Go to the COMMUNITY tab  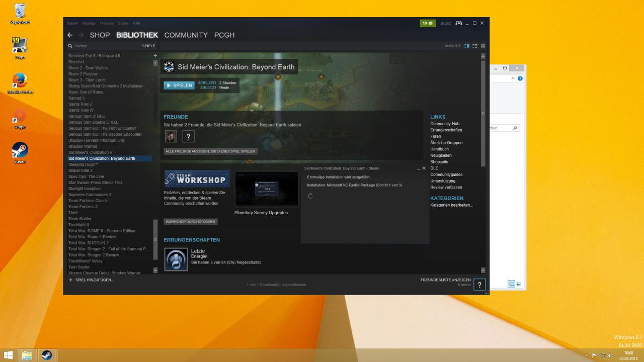tap(186, 35)
